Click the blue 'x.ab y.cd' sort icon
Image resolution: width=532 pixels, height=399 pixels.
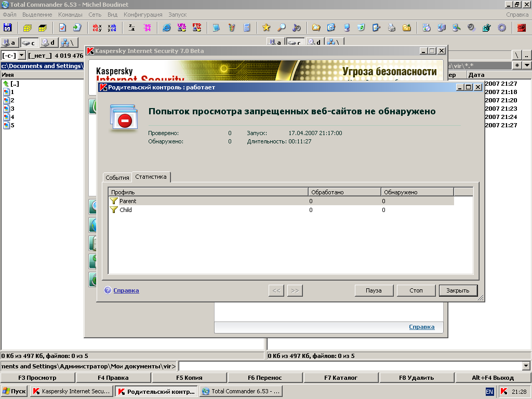[112, 28]
